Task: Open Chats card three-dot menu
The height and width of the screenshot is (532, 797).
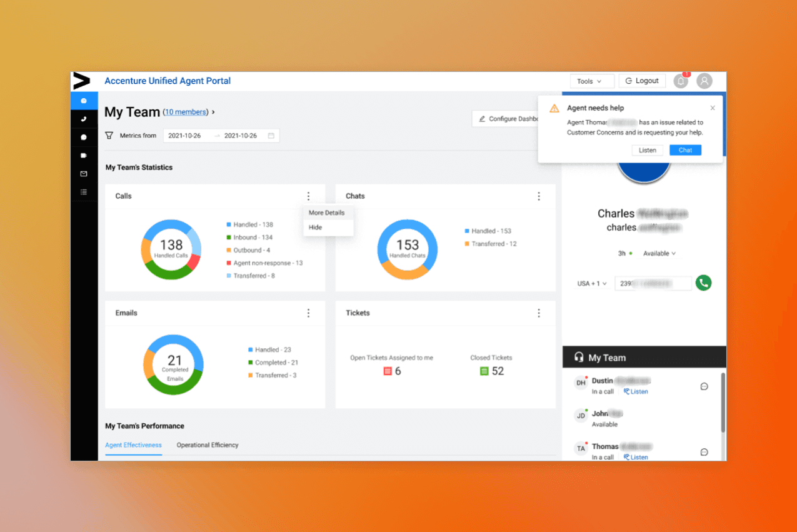Action: [x=539, y=196]
